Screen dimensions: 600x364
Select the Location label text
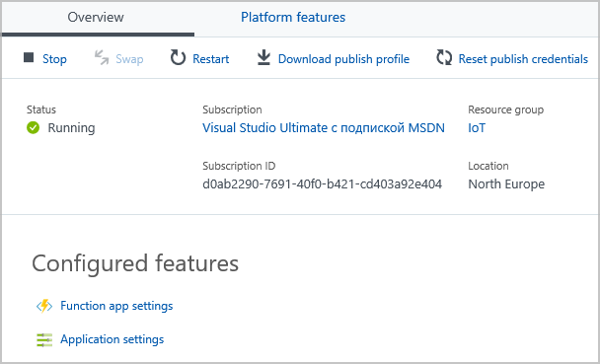click(x=488, y=166)
